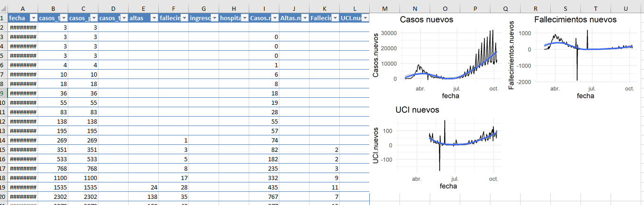Click cell K19 with value 11

[324, 187]
